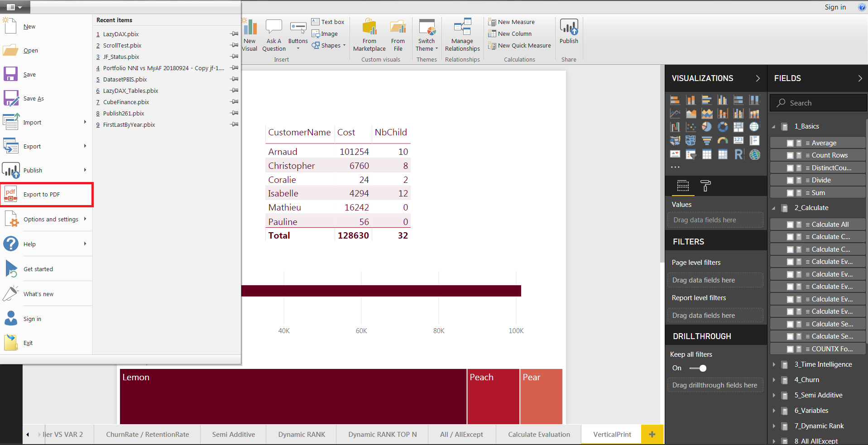The height and width of the screenshot is (445, 868).
Task: Open the Import submenu
Action: pyautogui.click(x=46, y=123)
